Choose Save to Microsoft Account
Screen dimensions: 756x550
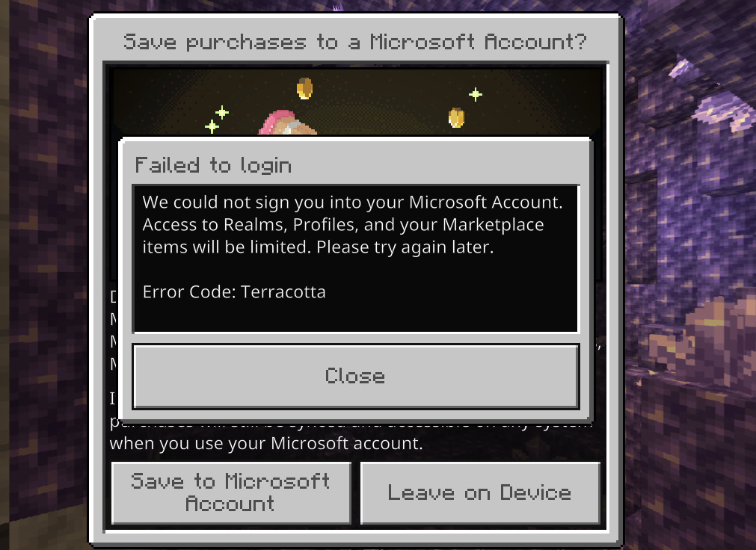(x=231, y=492)
